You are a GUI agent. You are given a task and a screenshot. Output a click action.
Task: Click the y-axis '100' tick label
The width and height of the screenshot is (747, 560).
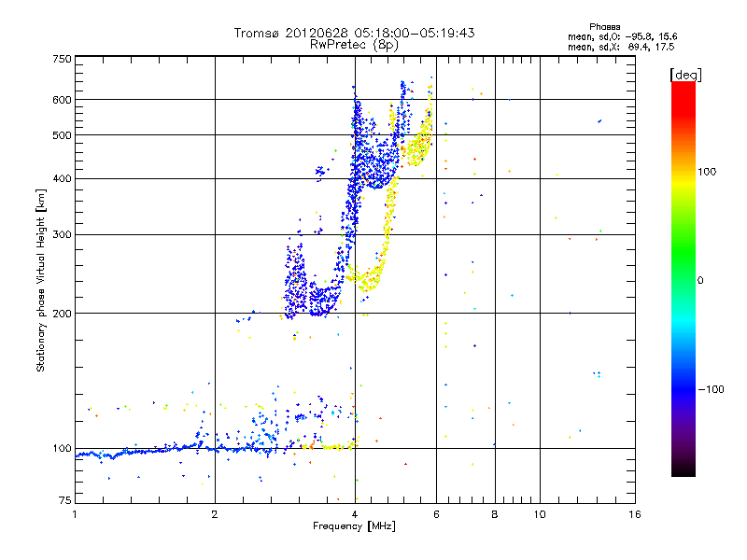point(63,449)
